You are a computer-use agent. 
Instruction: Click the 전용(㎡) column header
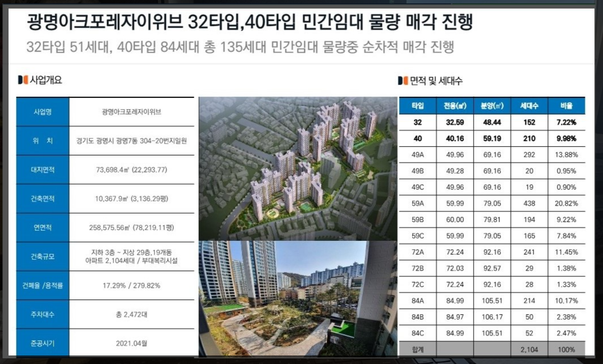[455, 106]
